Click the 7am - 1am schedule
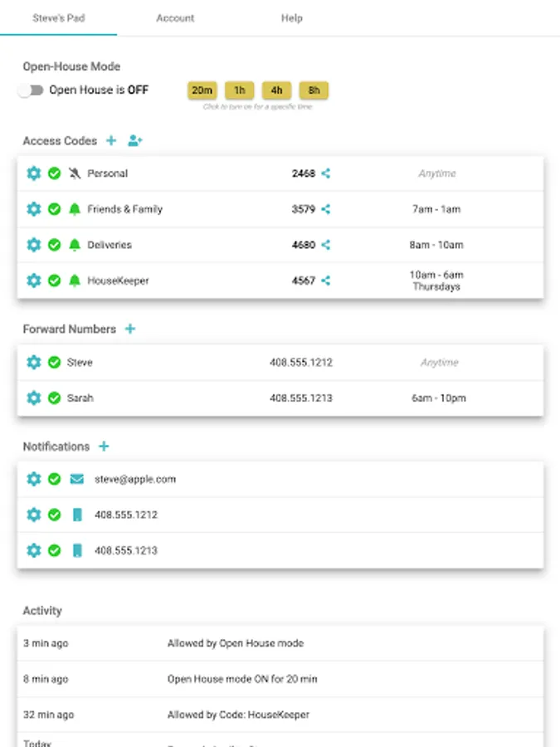560x747 pixels. [x=436, y=209]
